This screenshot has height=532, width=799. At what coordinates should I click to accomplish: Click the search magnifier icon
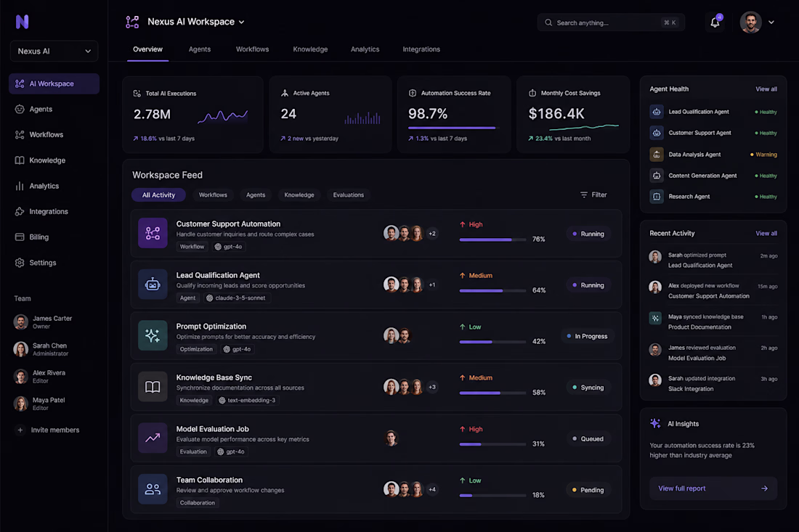pyautogui.click(x=548, y=22)
